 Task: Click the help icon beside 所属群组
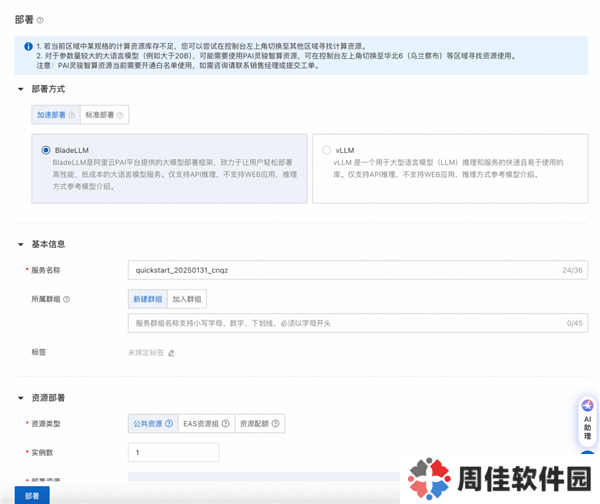[67, 299]
